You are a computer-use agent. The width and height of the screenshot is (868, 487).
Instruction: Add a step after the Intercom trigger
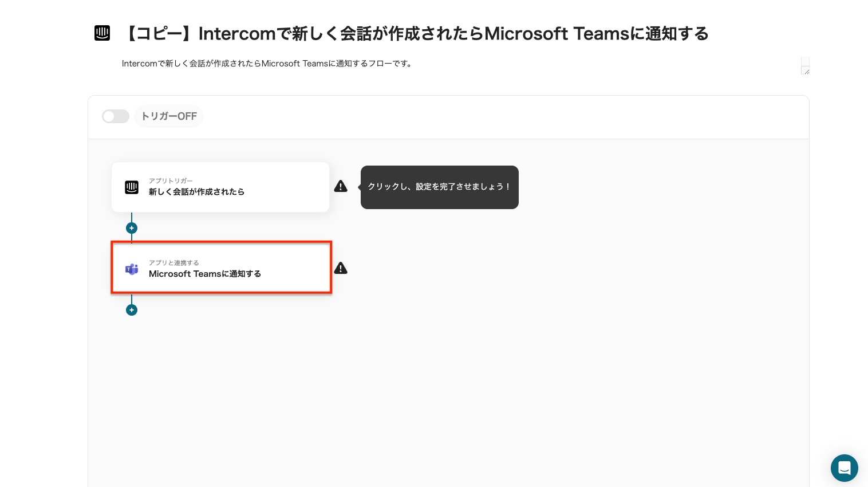pyautogui.click(x=132, y=228)
